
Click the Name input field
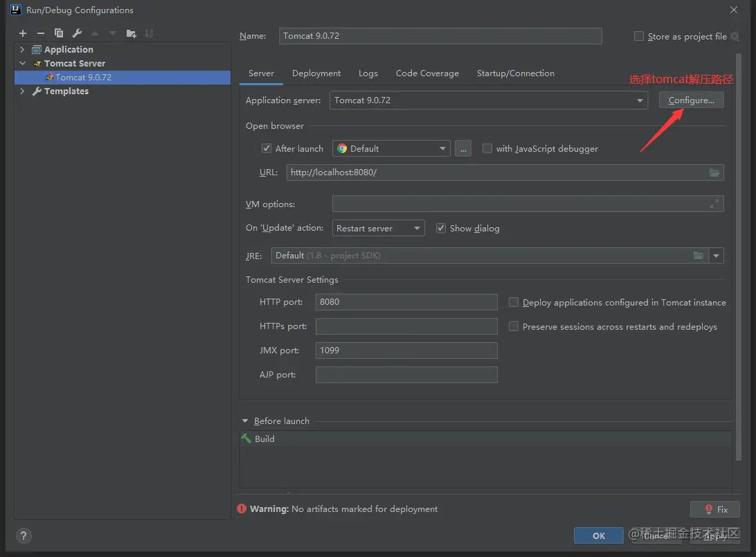440,36
